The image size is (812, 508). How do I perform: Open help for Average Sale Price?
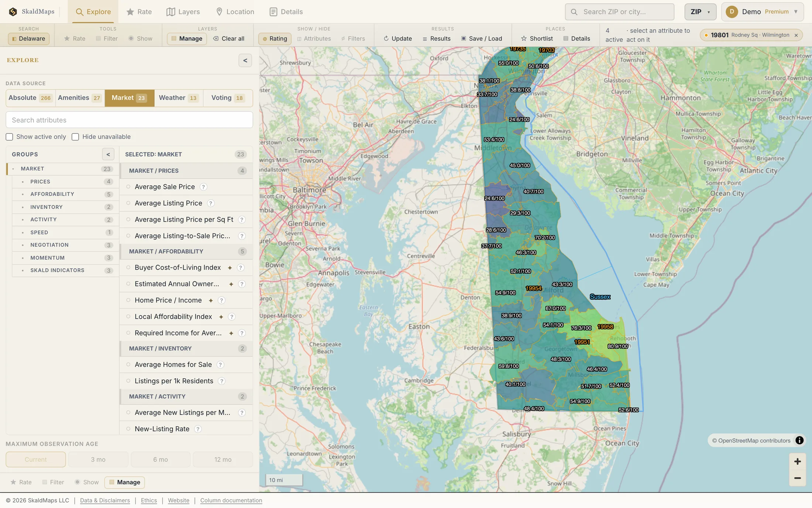click(203, 187)
